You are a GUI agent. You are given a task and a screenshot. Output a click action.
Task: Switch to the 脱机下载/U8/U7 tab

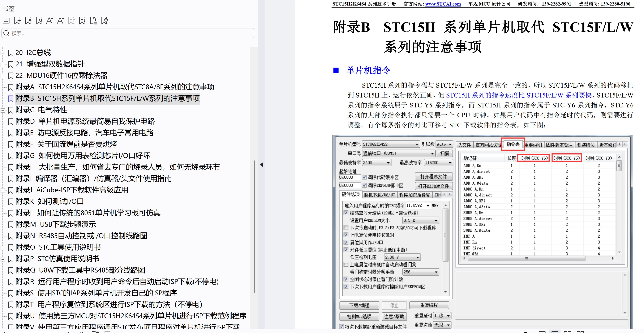pos(379,195)
